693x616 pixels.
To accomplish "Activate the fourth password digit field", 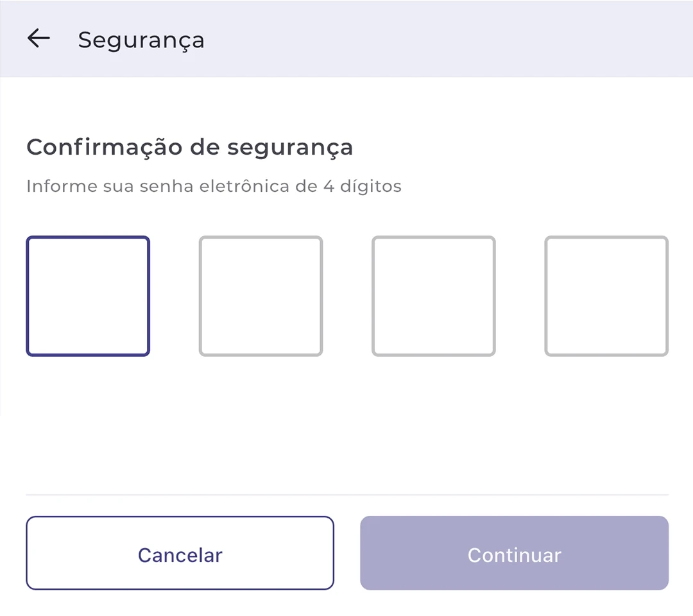I will point(606,296).
